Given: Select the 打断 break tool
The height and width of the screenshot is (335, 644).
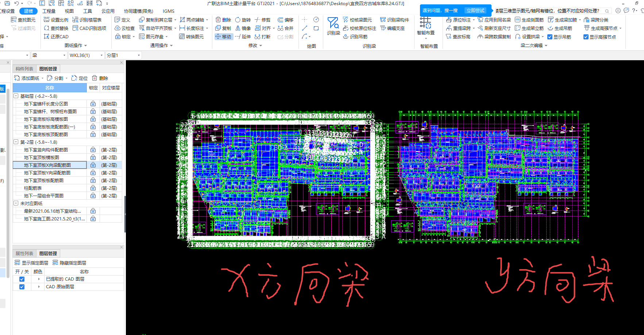Looking at the screenshot, I should click(263, 36).
